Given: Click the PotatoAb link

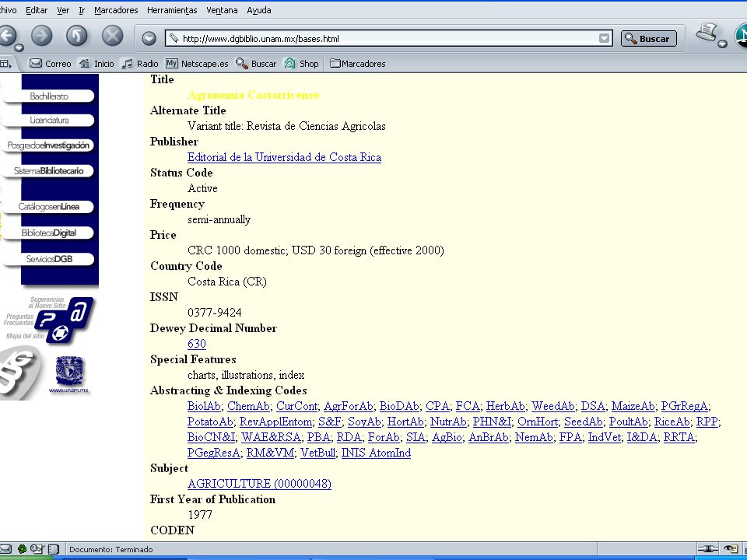Looking at the screenshot, I should click(x=210, y=422).
